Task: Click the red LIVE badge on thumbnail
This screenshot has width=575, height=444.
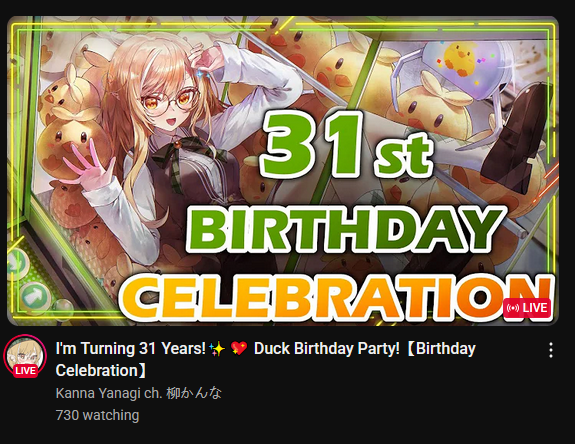Action: pyautogui.click(x=527, y=308)
